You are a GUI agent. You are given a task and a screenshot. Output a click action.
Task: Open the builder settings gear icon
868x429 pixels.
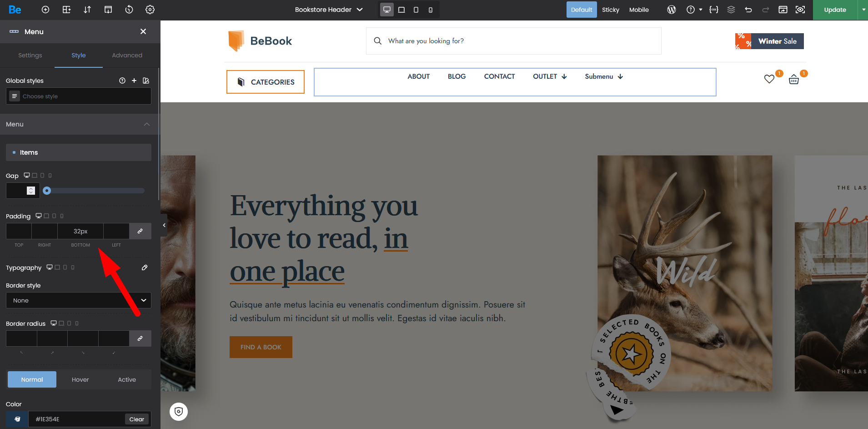[x=150, y=10]
